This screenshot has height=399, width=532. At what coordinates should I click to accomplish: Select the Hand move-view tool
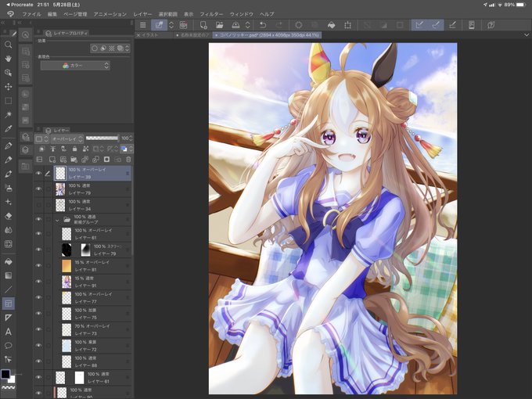(x=8, y=59)
